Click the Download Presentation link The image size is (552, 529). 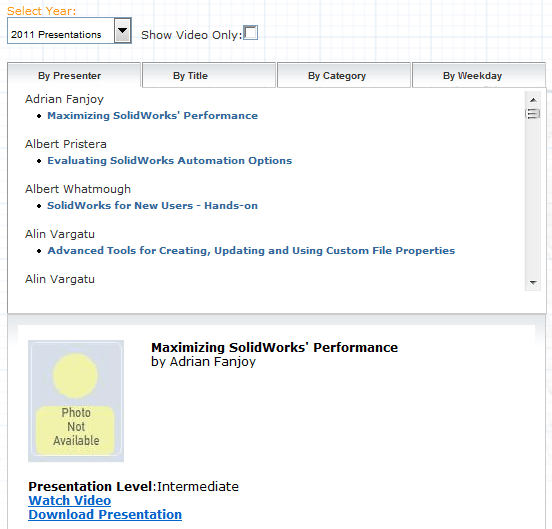tap(105, 515)
